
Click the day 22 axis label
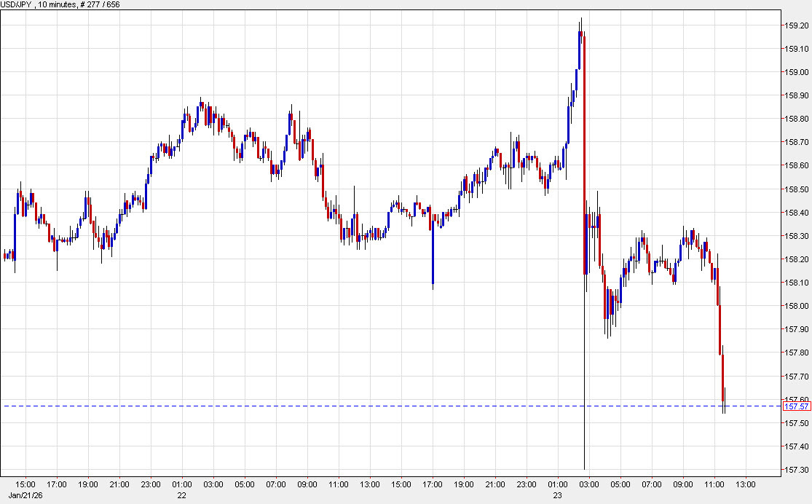point(181,495)
